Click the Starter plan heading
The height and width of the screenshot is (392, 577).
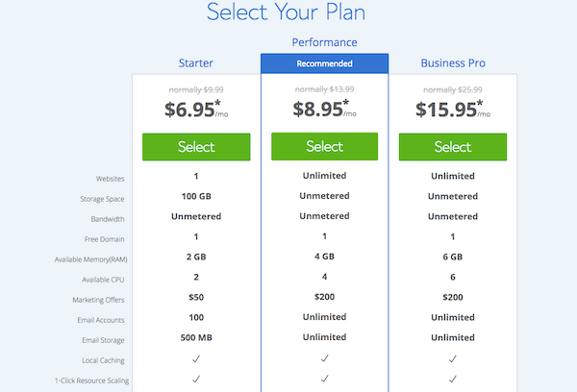[x=196, y=63]
